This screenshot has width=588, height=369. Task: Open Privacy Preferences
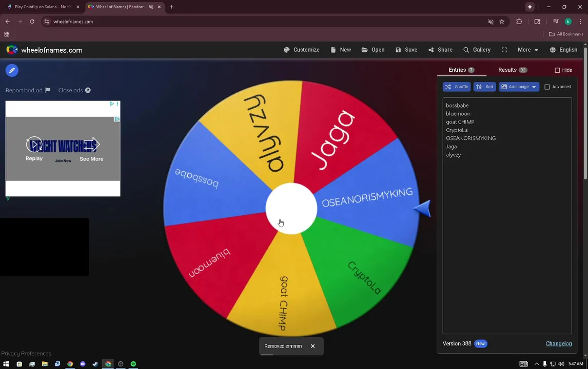point(26,354)
